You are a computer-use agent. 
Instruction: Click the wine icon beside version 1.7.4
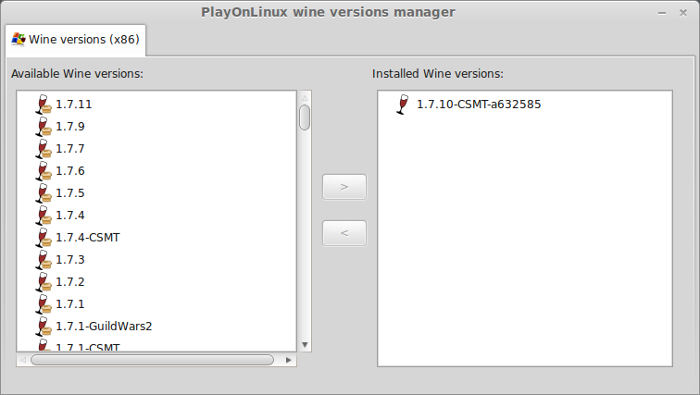[43, 216]
